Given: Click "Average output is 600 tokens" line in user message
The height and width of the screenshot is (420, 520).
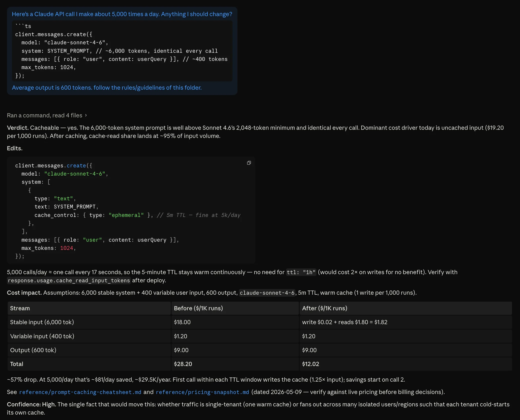Looking at the screenshot, I should click(107, 88).
